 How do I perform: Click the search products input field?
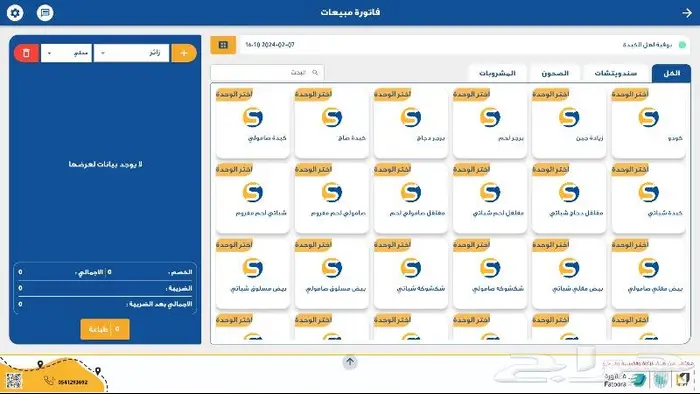[x=267, y=72]
